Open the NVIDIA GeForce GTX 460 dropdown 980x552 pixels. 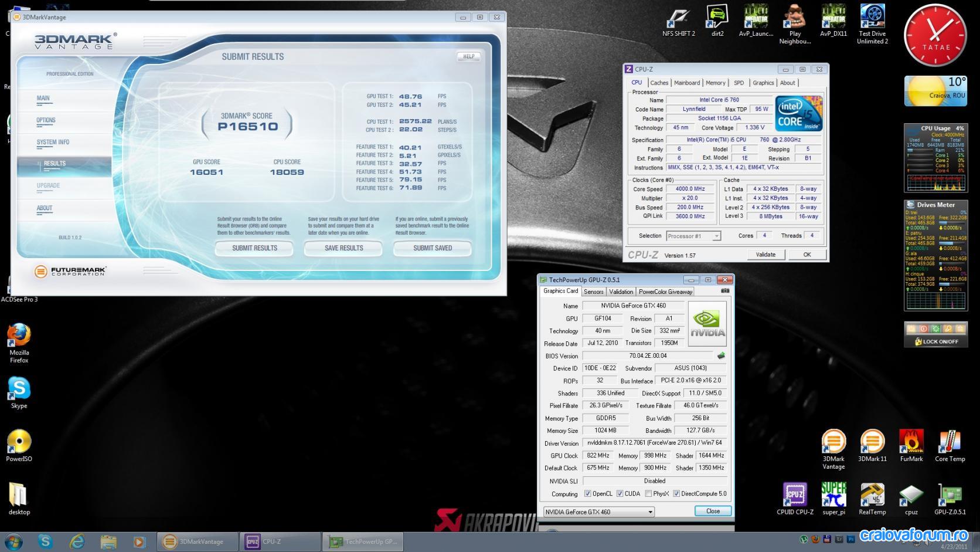coord(599,512)
